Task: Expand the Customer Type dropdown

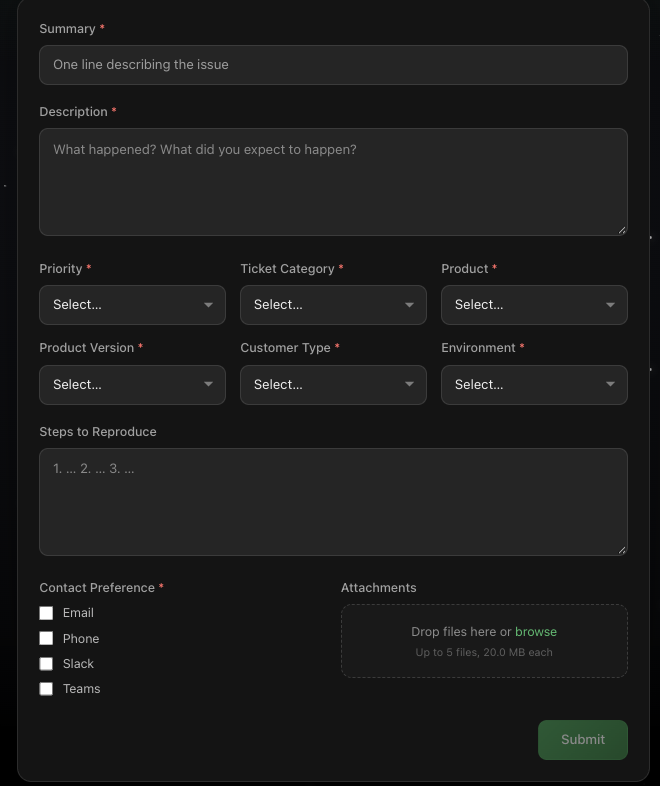Action: (333, 385)
